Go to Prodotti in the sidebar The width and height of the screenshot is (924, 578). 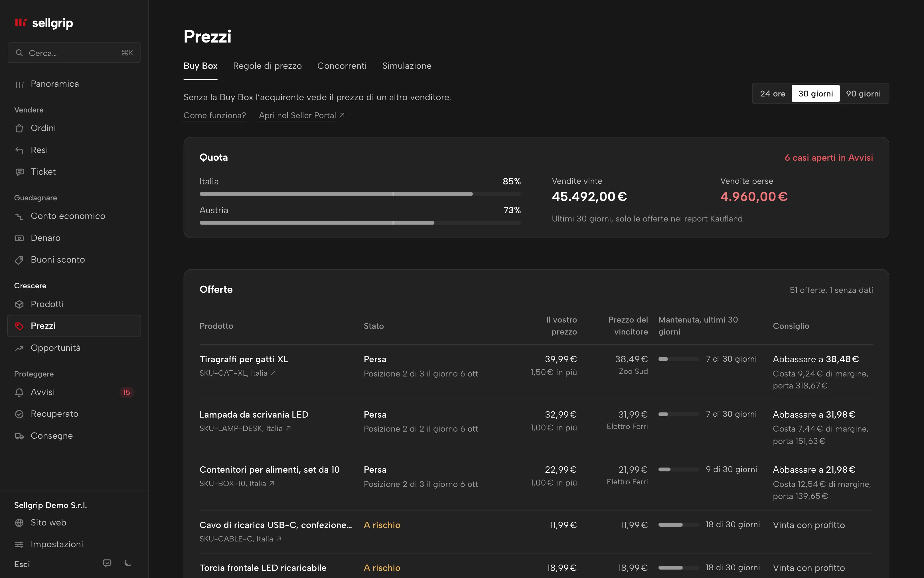point(74,304)
